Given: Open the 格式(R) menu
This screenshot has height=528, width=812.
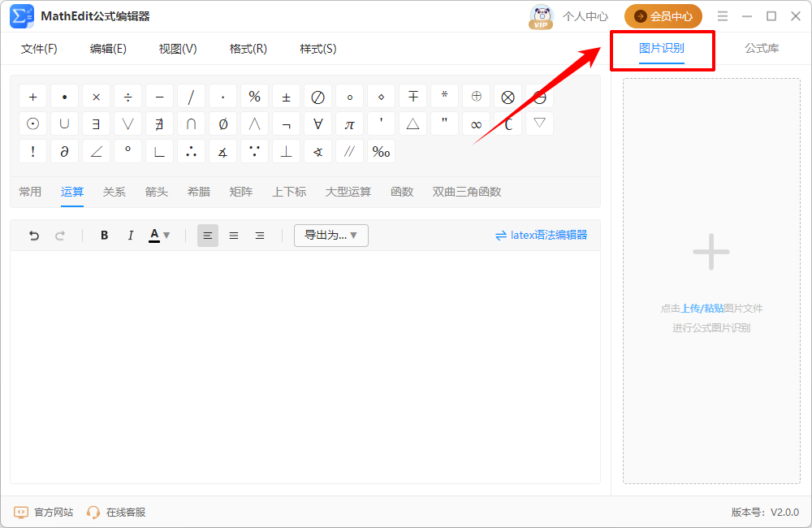Looking at the screenshot, I should coord(248,49).
